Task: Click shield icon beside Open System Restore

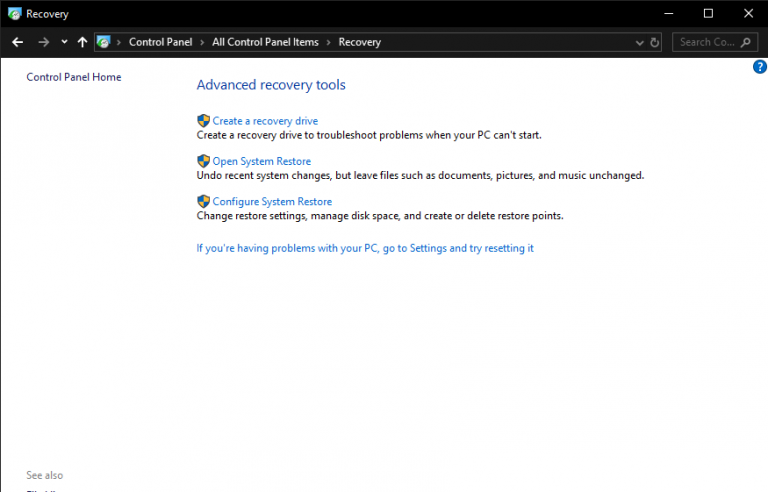Action: [x=203, y=161]
